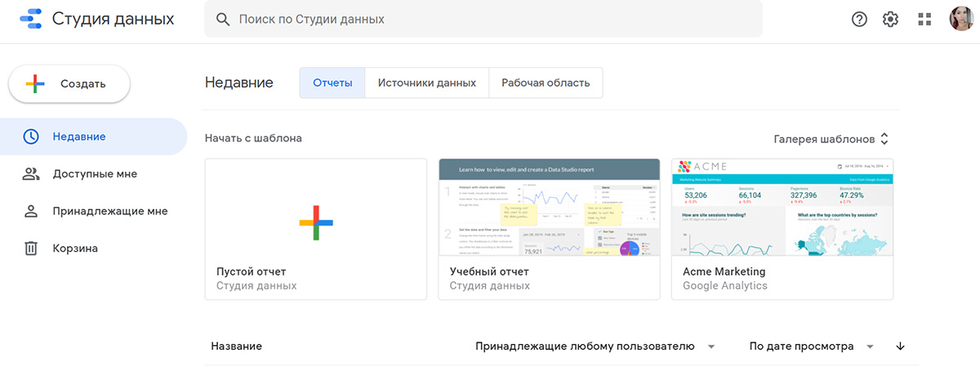This screenshot has height=372, width=980.
Task: Click the Acme Marketing title text
Action: 724,271
